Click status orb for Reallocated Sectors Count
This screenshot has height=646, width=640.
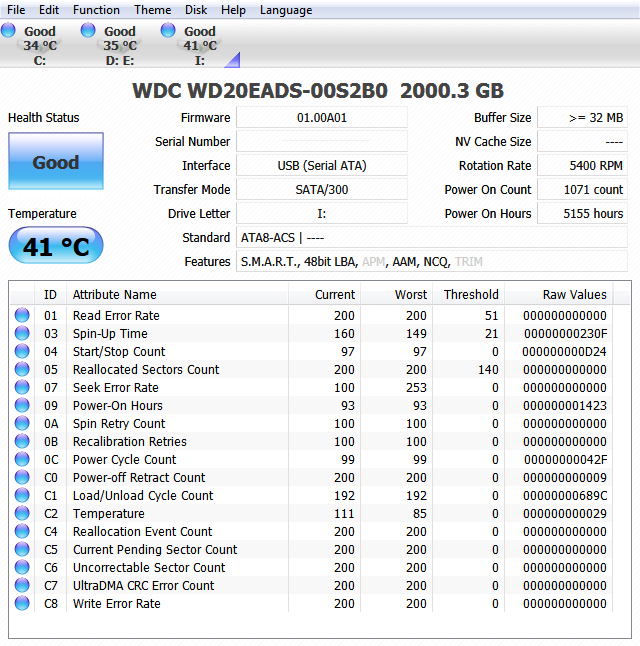tap(22, 369)
